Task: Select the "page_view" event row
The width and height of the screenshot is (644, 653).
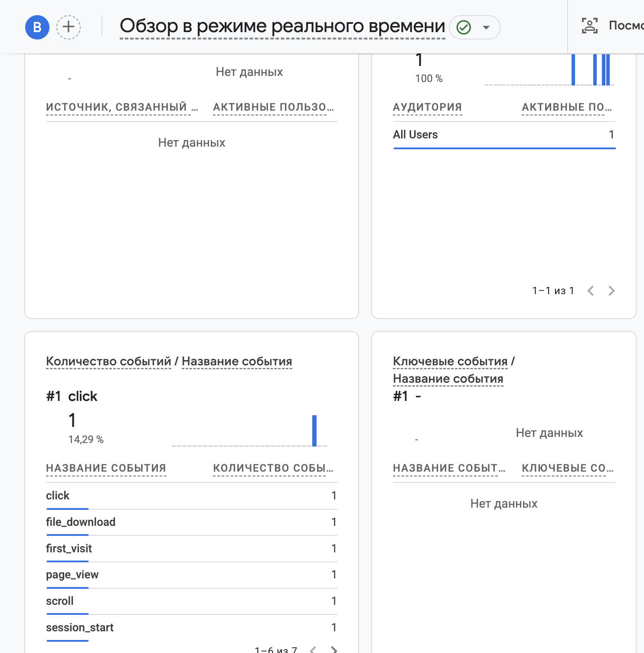Action: click(x=191, y=575)
